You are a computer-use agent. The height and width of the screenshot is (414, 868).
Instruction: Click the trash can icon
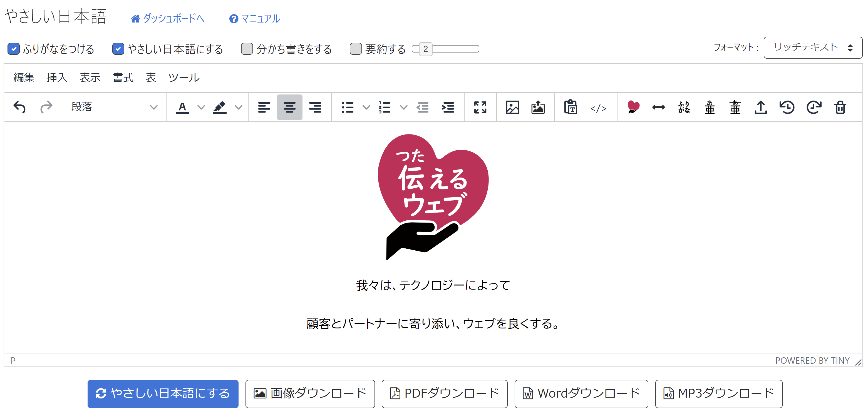coord(840,108)
